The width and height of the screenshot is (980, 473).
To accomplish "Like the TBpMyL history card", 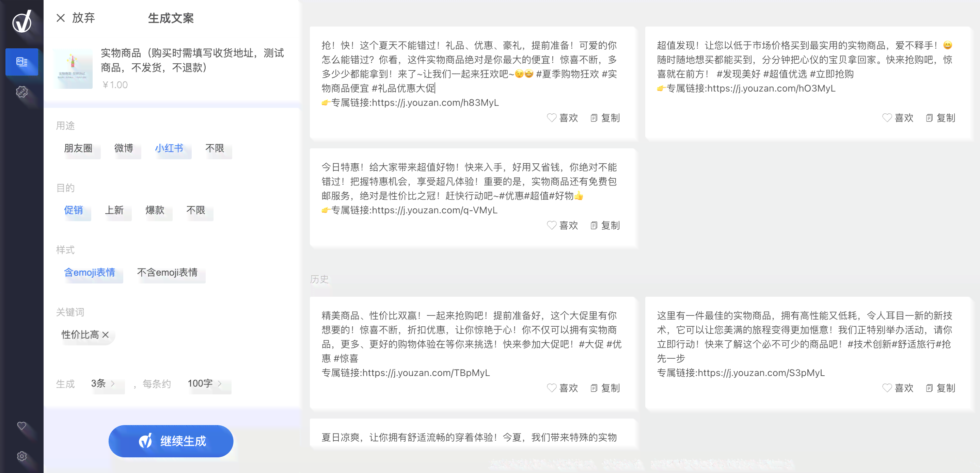I will (x=562, y=388).
